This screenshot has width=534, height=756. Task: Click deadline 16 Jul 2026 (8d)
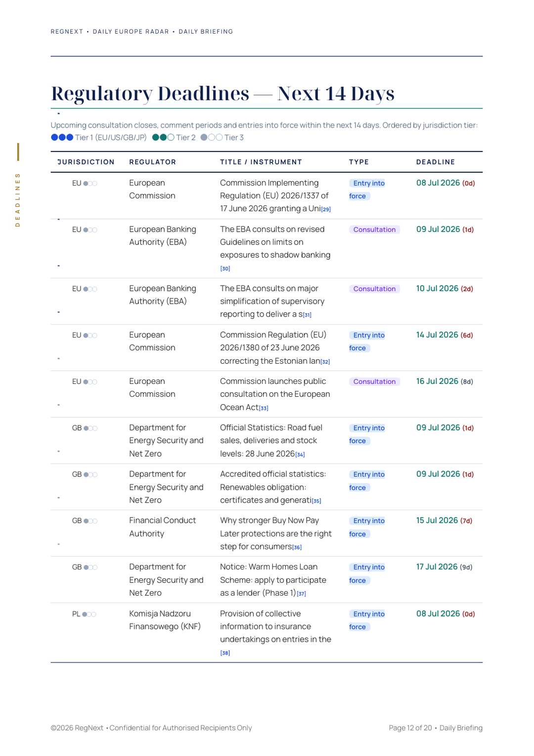445,381
